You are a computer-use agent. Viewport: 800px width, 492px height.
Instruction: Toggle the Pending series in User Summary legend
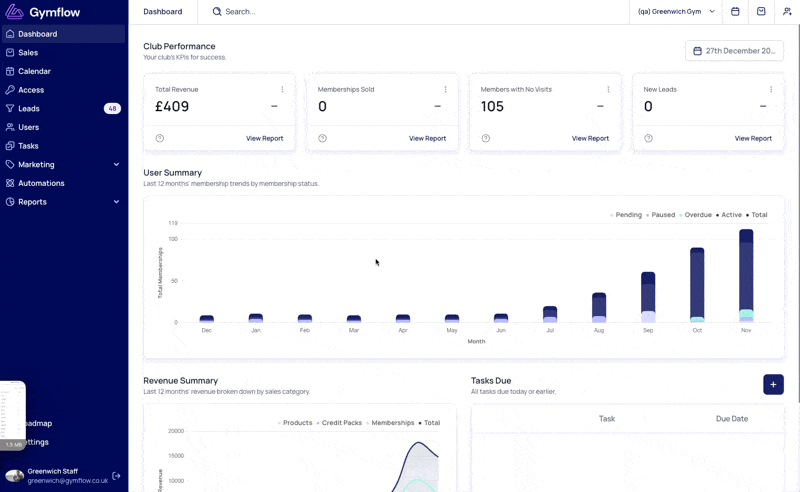pyautogui.click(x=626, y=215)
